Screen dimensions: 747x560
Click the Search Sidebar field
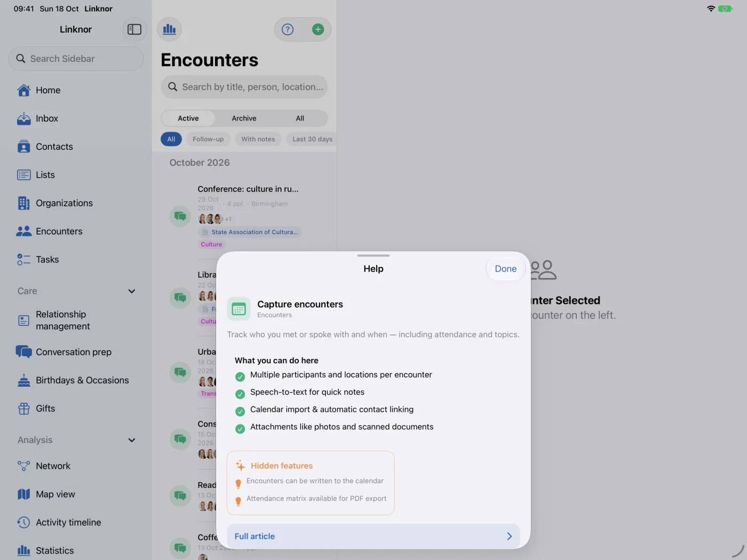(x=76, y=59)
